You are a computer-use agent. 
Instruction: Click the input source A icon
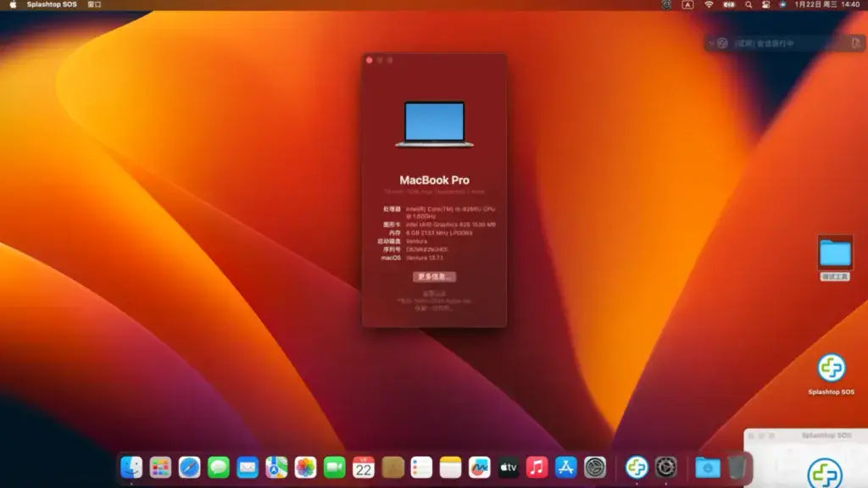point(687,4)
